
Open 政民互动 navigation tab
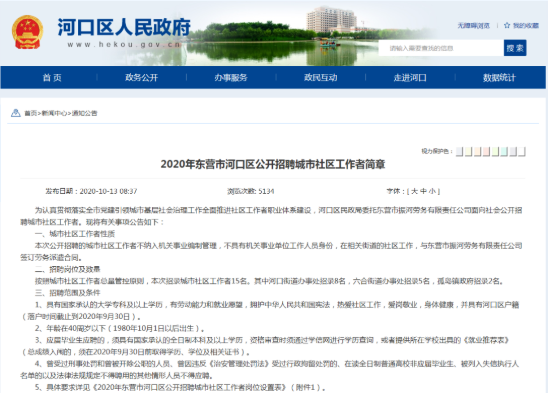click(x=320, y=78)
